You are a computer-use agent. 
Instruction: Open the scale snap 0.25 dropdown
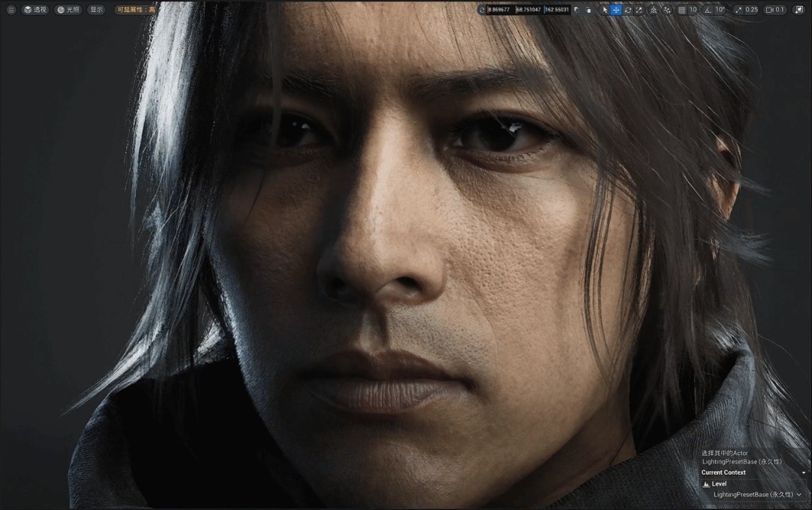coord(751,10)
